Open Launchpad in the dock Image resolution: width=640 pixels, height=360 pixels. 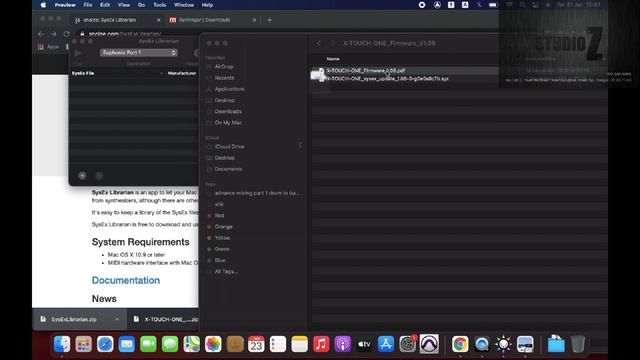pos(84,344)
